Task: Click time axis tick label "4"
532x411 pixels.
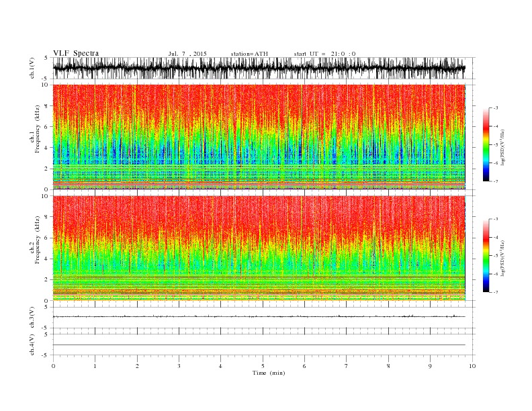Action: pos(220,366)
